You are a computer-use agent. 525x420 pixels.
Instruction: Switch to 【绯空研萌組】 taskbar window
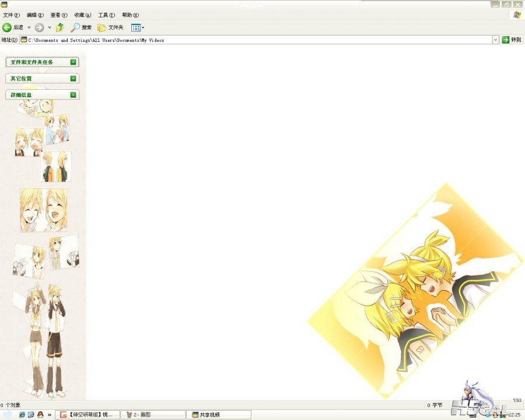[87, 415]
